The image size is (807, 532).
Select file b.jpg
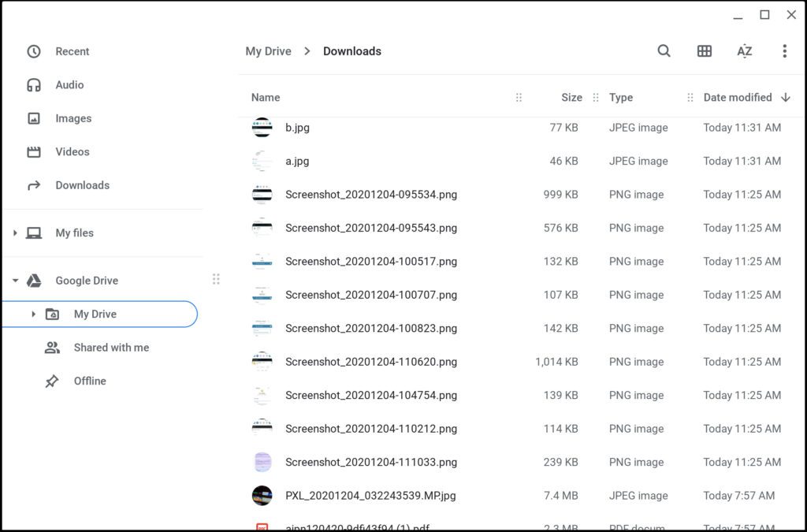click(x=297, y=128)
